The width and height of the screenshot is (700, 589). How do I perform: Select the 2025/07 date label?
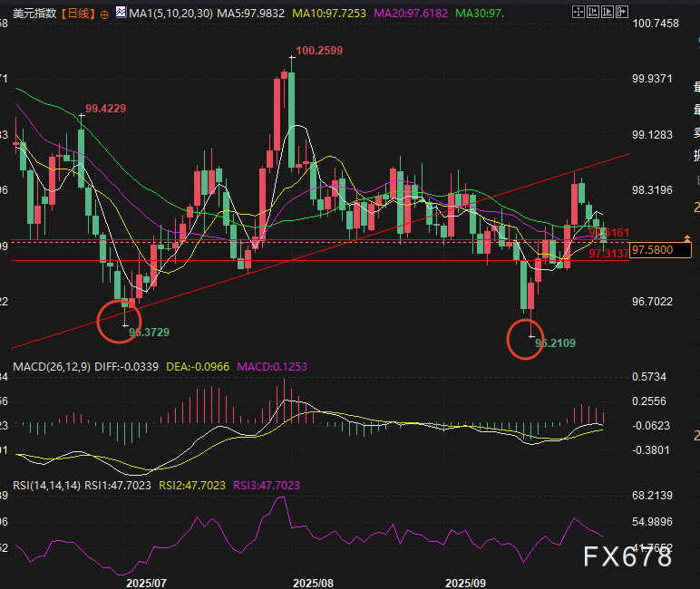146,581
